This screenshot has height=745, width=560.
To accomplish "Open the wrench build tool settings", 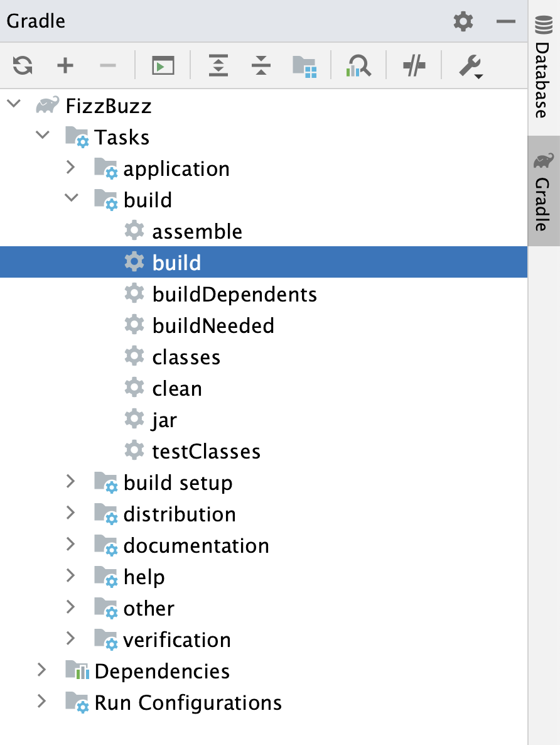I will coord(471,67).
